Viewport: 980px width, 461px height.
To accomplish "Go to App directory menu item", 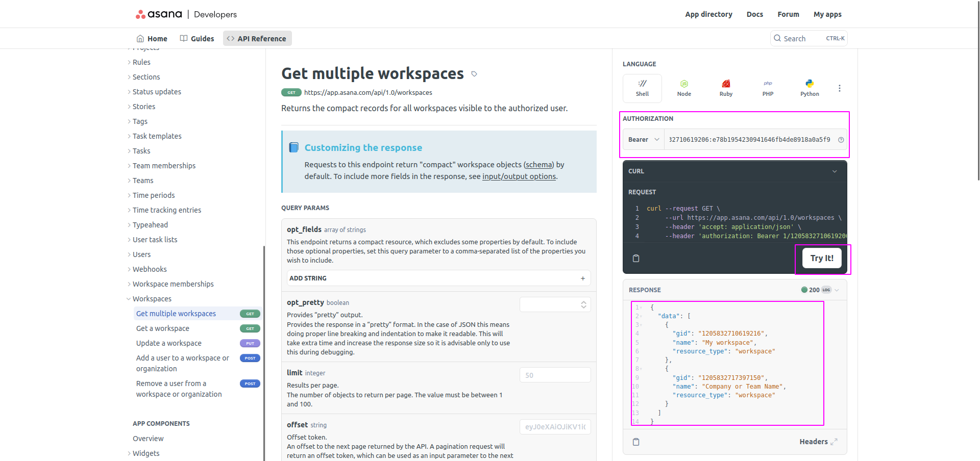I will coord(708,14).
